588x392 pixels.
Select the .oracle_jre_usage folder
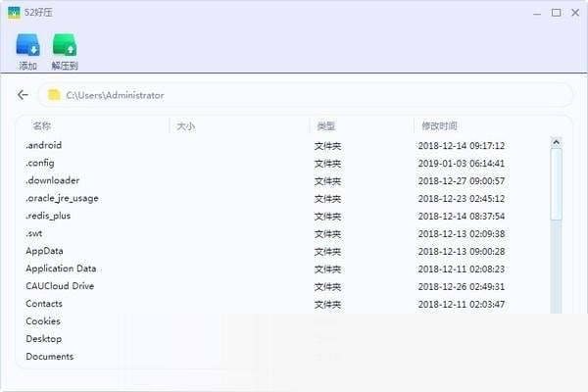pos(62,198)
